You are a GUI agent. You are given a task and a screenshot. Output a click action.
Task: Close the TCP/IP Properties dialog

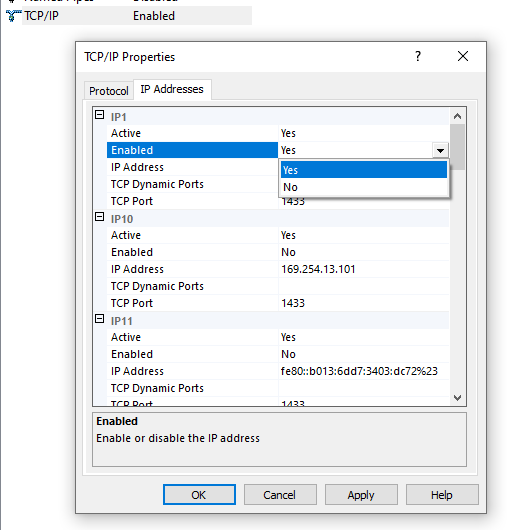463,56
